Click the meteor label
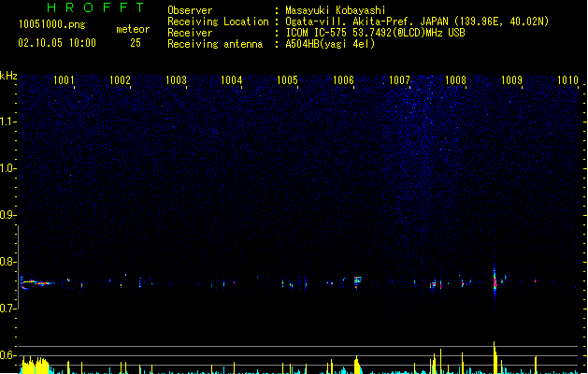 click(133, 29)
